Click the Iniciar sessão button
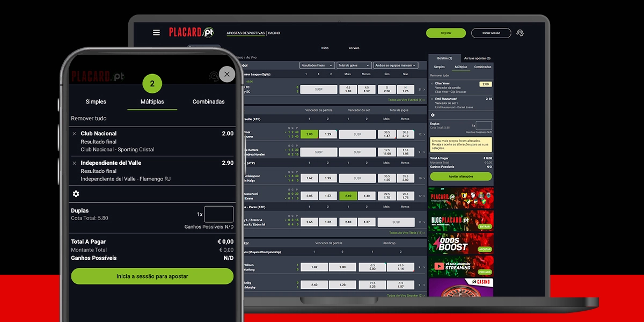 tap(491, 33)
